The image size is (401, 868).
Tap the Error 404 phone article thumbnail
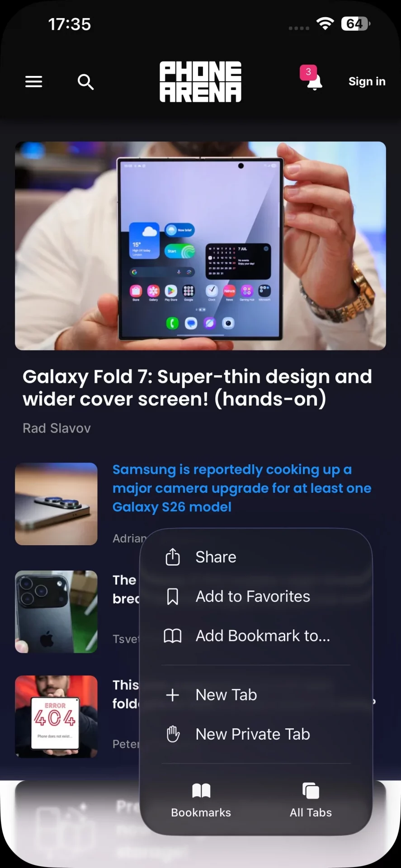56,717
